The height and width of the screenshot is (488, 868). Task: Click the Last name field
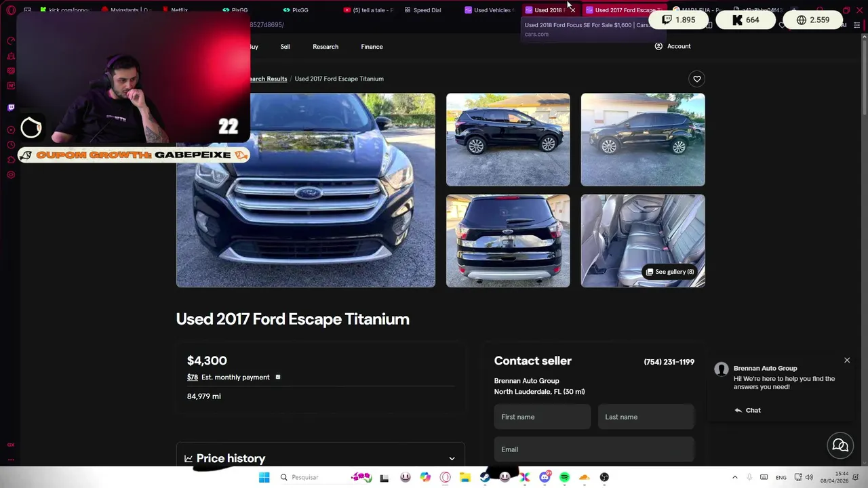click(x=646, y=417)
